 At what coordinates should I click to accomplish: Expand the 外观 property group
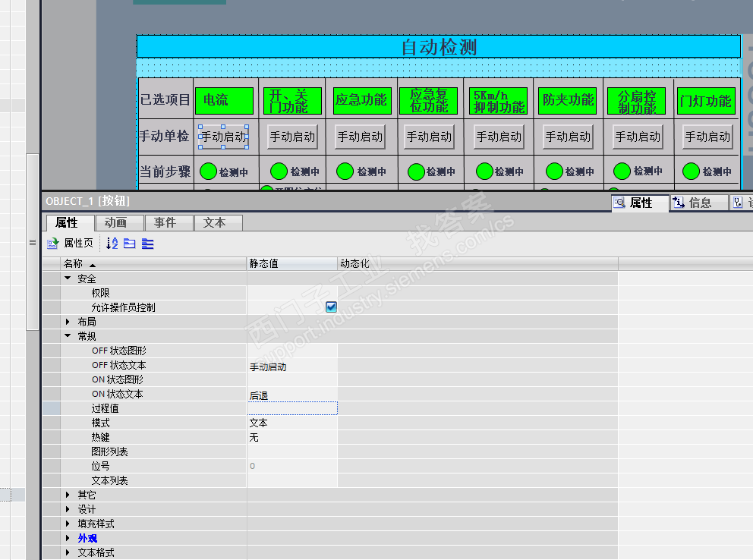68,538
